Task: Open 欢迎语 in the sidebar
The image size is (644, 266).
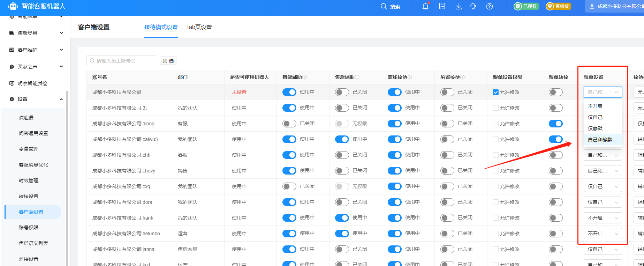Action: point(26,118)
